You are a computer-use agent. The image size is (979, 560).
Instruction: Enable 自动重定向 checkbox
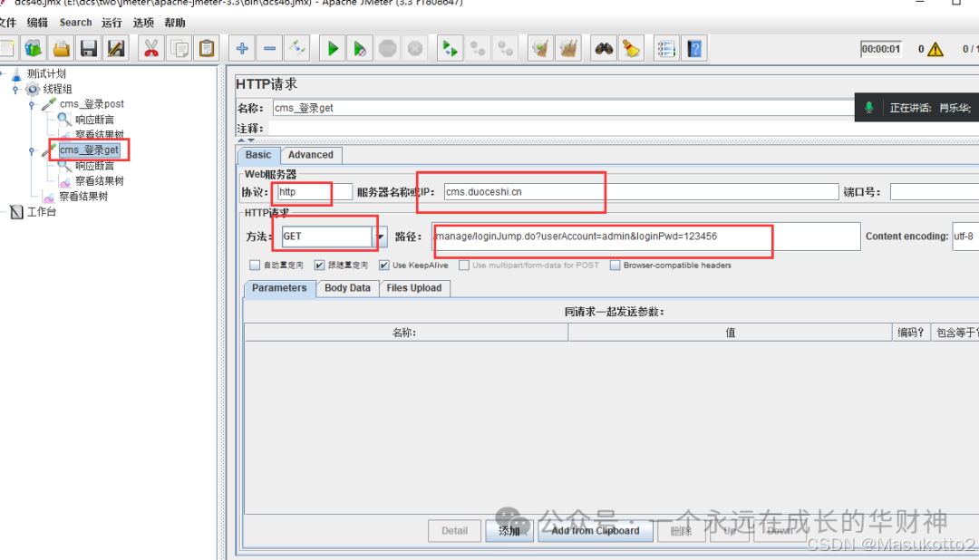(x=255, y=266)
